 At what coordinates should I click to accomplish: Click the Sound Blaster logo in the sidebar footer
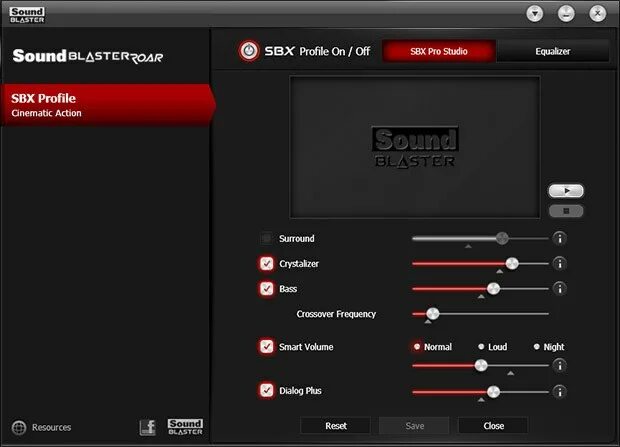[185, 427]
